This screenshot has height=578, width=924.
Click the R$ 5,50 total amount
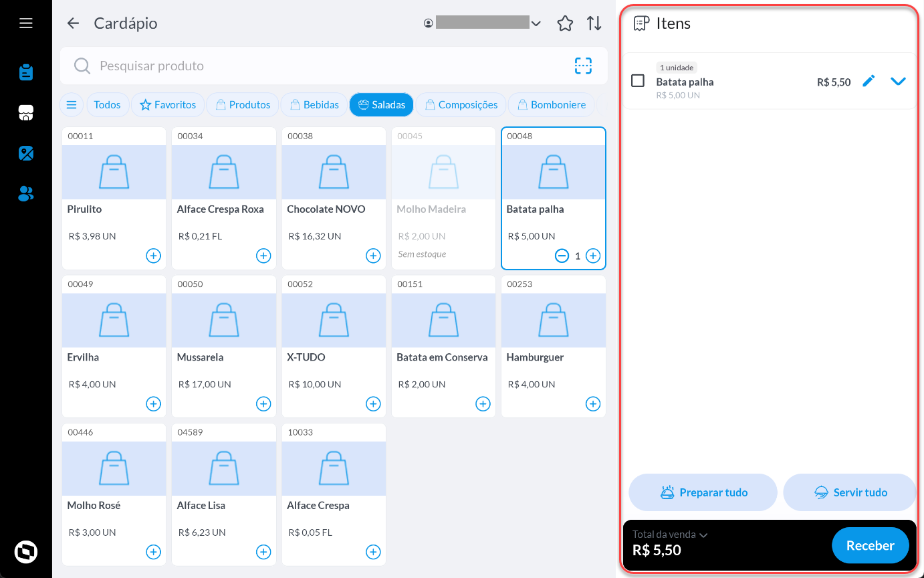pos(657,551)
